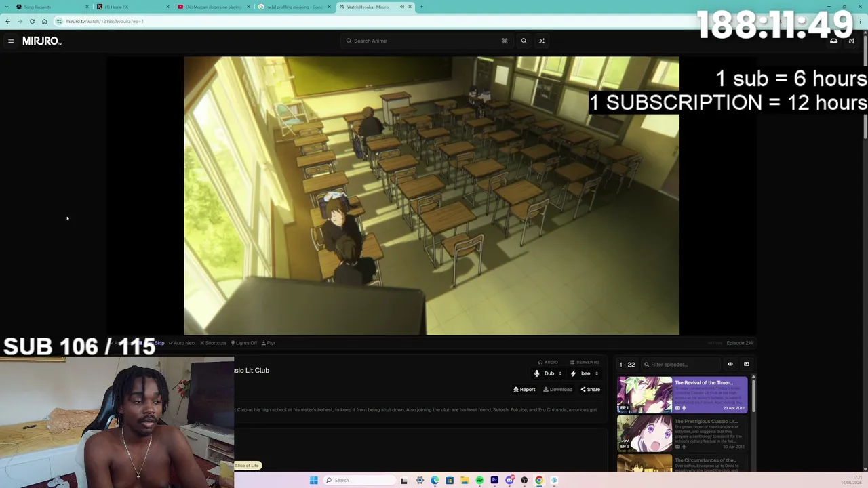Open Discord from the taskbar
This screenshot has width=868, height=488.
pos(509,481)
